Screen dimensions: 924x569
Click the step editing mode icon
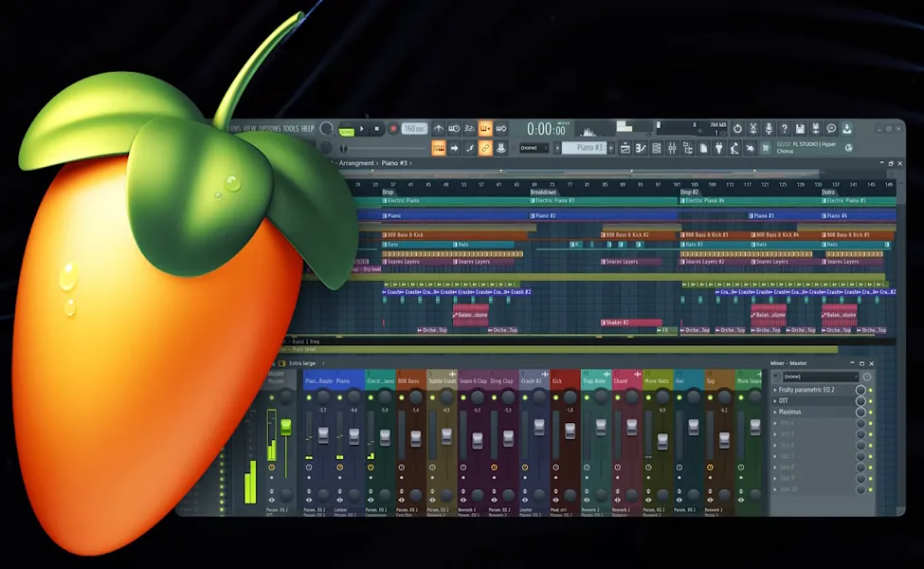470,148
